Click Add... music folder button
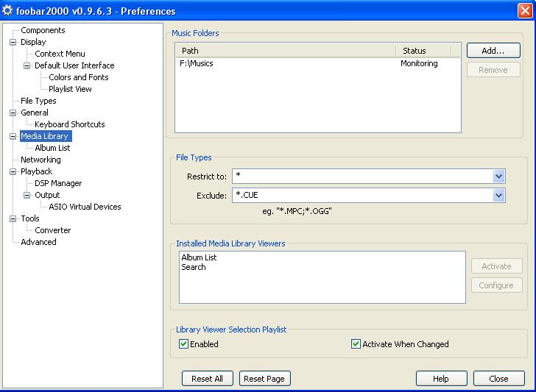536x392 pixels. click(x=493, y=51)
